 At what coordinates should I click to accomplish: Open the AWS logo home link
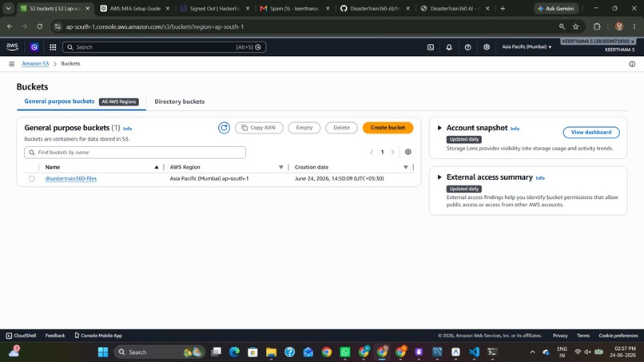coord(12,47)
